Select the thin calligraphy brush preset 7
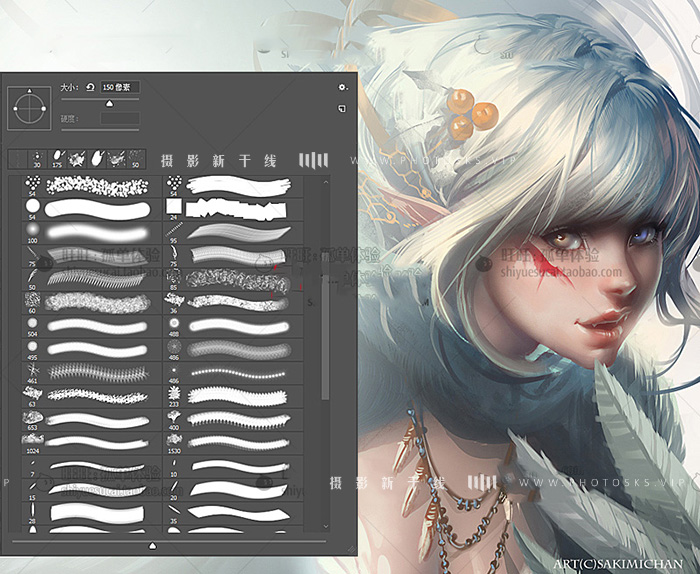Screen dimensions: 700x574 pos(92,466)
